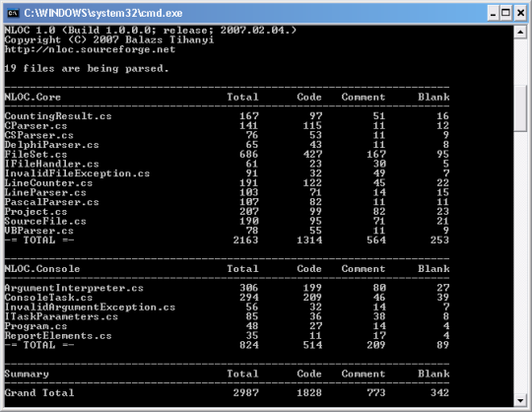Click the NLOC.Console section header

[42, 269]
